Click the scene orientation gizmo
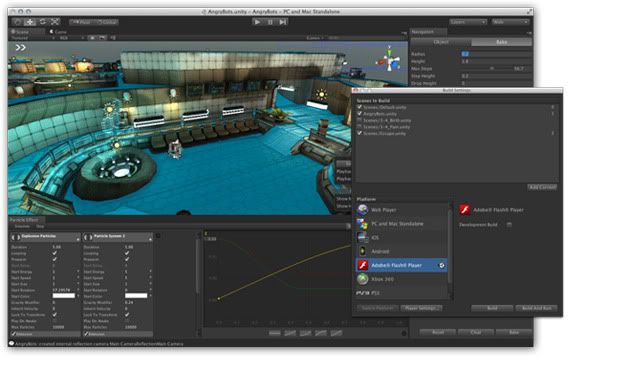Image resolution: width=620 pixels, height=373 pixels. pos(389,60)
